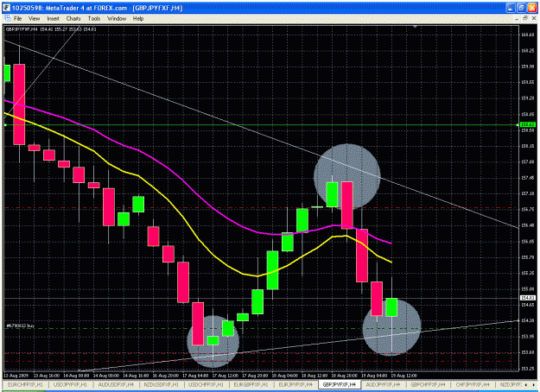
Task: Minimize the inner chart window
Action: 517,19
